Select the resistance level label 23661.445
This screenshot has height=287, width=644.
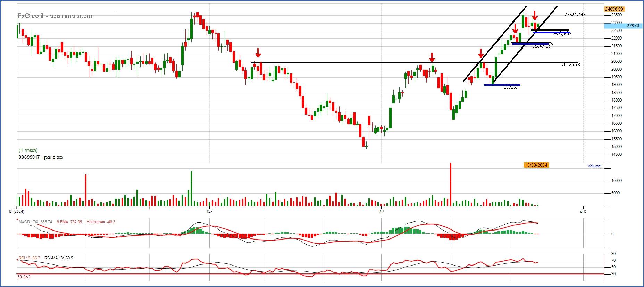tap(575, 15)
